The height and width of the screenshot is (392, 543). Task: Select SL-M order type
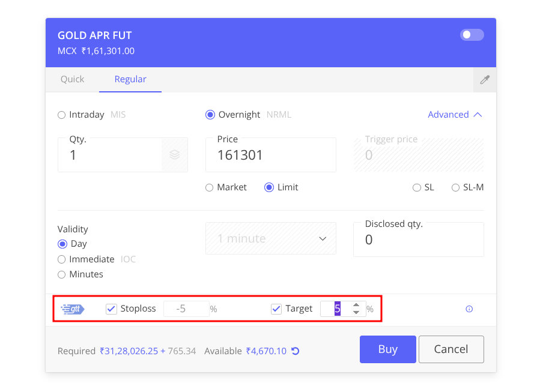[x=455, y=187]
